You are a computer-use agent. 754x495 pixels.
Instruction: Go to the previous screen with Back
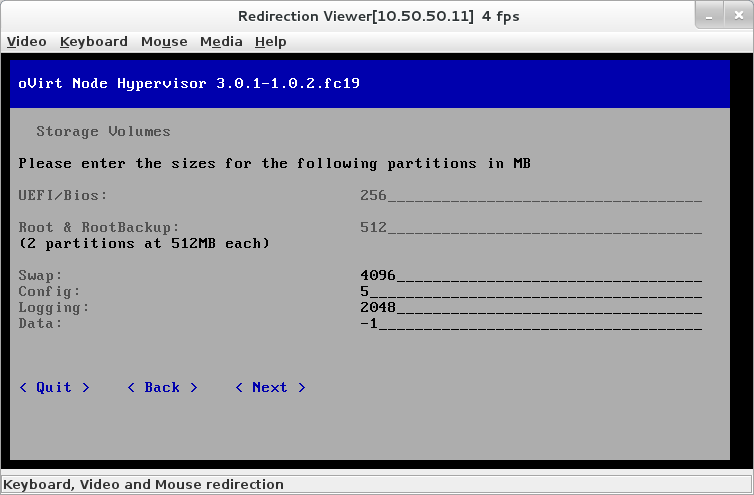162,387
